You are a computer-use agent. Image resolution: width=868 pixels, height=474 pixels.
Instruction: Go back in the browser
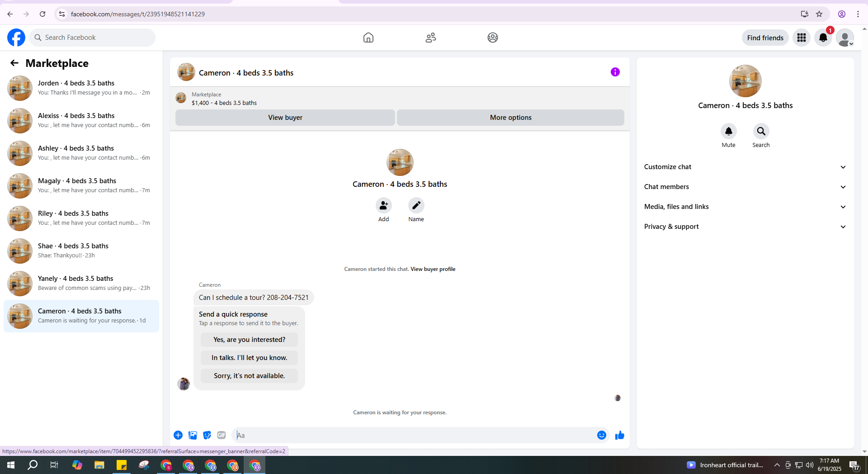pyautogui.click(x=10, y=14)
